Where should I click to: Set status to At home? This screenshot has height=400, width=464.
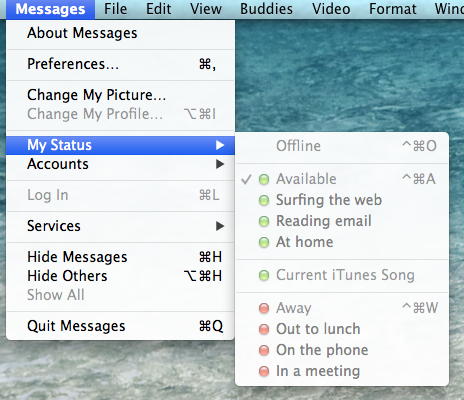coord(342,242)
